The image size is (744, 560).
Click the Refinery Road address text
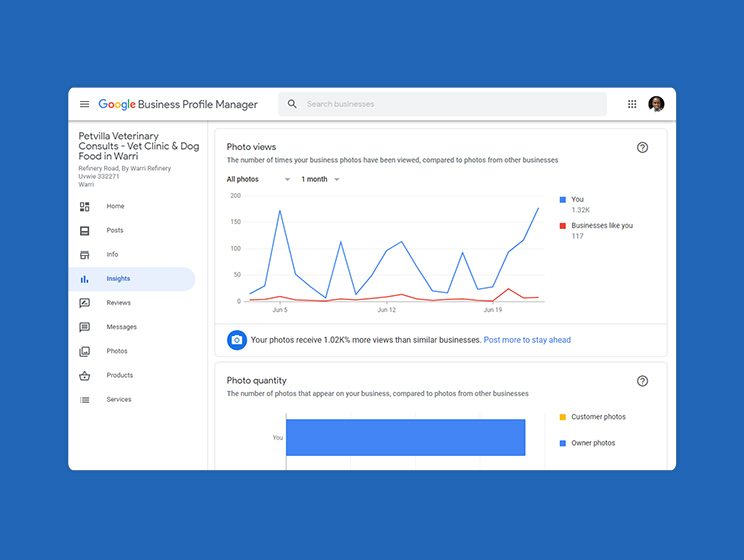125,176
